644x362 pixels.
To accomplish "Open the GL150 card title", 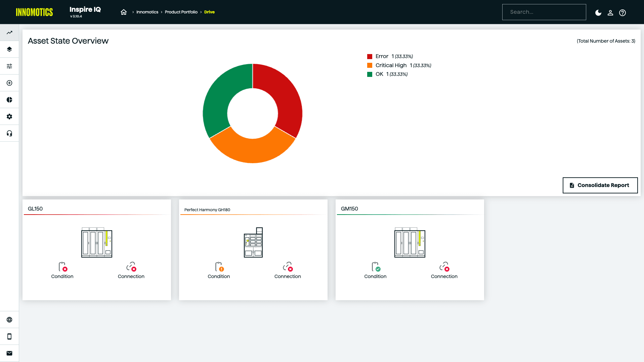I will pos(35,209).
